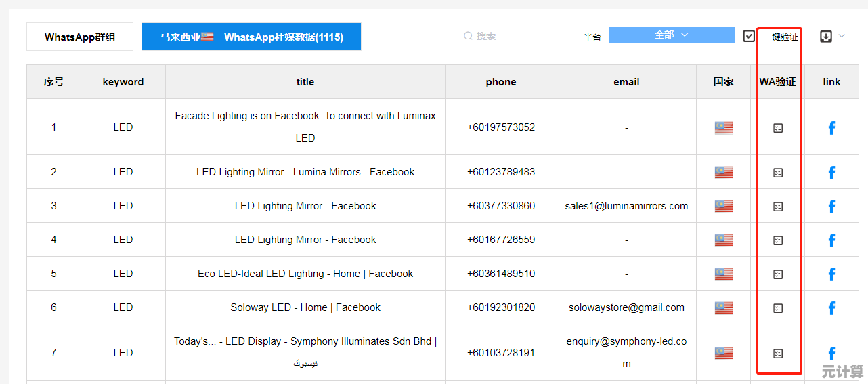Click WA verify icon in row 7

point(778,353)
